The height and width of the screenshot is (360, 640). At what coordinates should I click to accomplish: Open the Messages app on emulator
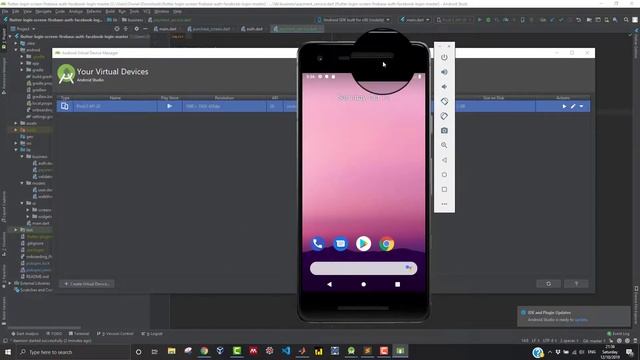pos(340,244)
